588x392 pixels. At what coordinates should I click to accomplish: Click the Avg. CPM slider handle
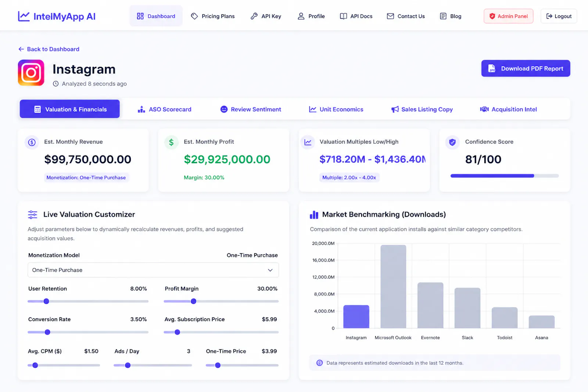[x=35, y=365]
